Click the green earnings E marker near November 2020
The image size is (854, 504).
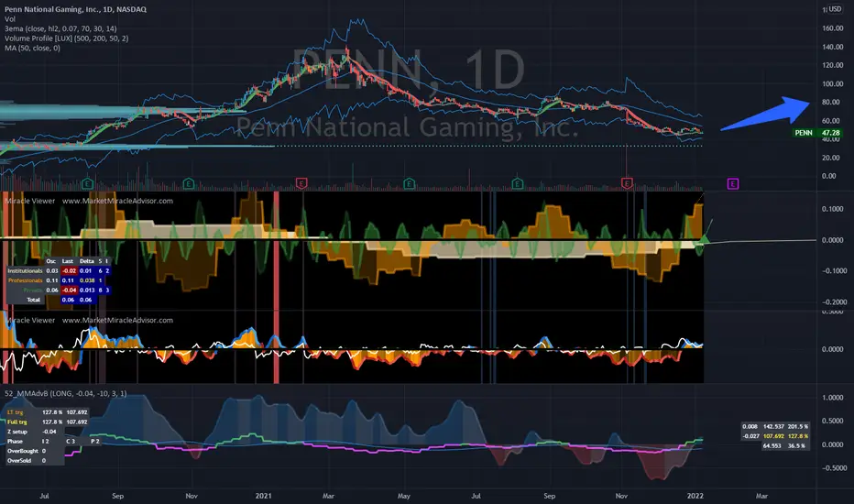[x=189, y=183]
